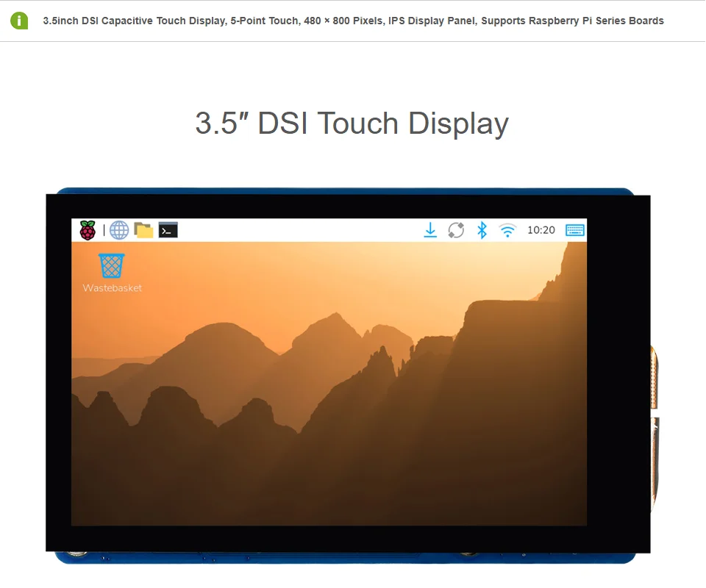Click the 10:20 clock in taskbar
Image resolution: width=706 pixels, height=588 pixels.
pos(541,230)
